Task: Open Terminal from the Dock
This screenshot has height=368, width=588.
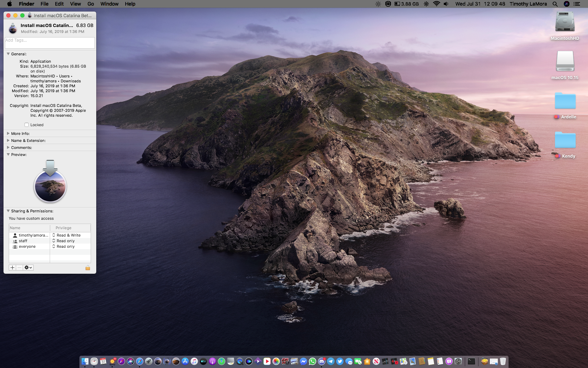Action: point(471,361)
